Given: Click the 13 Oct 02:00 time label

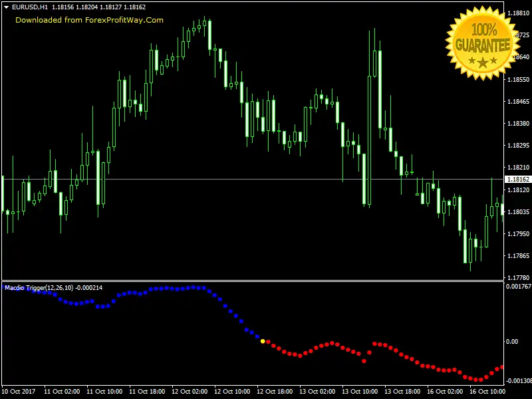Looking at the screenshot, I should click(317, 392).
